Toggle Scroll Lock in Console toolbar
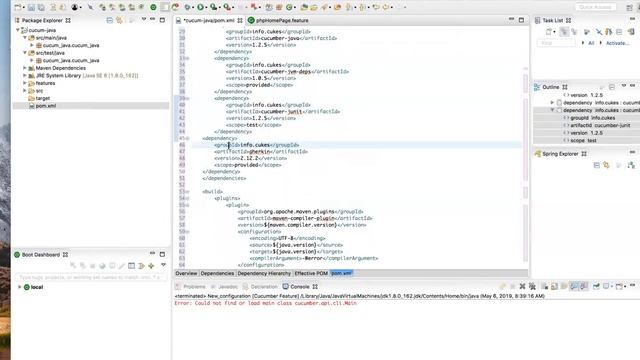Viewport: 640px width, 360px height. (x=554, y=287)
